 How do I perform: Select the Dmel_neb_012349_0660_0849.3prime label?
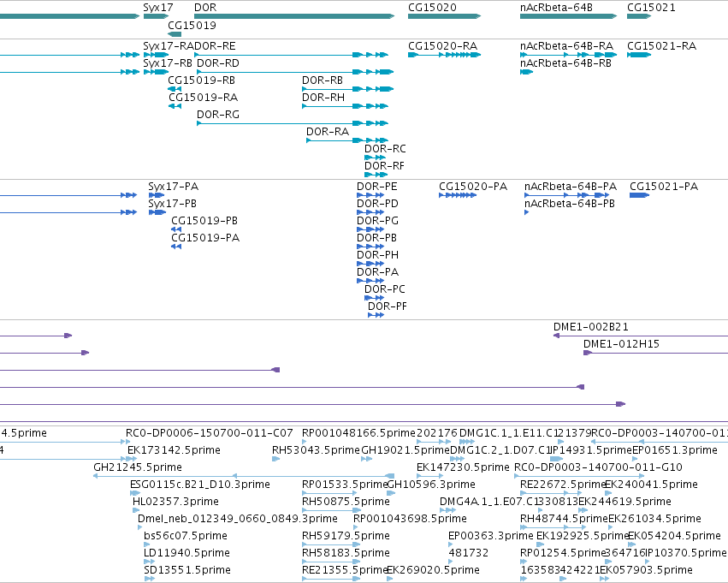tap(238, 520)
